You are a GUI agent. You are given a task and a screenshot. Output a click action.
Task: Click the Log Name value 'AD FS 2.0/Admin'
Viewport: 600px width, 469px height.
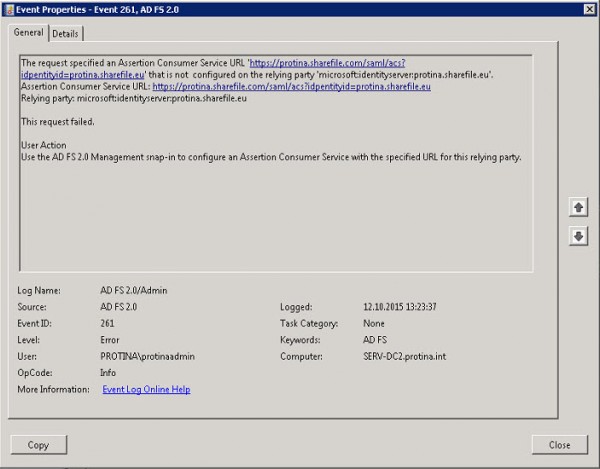tap(134, 290)
